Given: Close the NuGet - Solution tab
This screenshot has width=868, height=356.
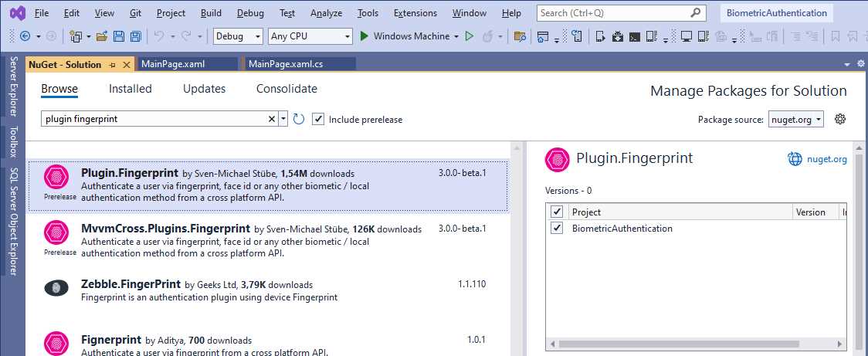Looking at the screenshot, I should [126, 65].
